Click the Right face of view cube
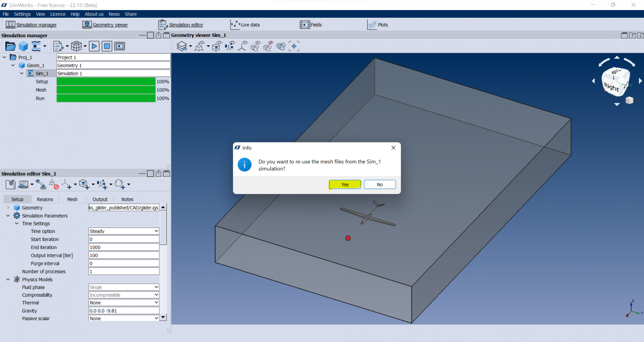The height and width of the screenshot is (342, 644). click(611, 87)
